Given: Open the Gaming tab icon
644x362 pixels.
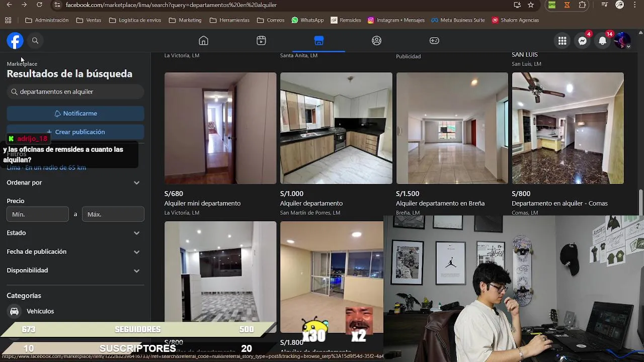Looking at the screenshot, I should pyautogui.click(x=434, y=41).
